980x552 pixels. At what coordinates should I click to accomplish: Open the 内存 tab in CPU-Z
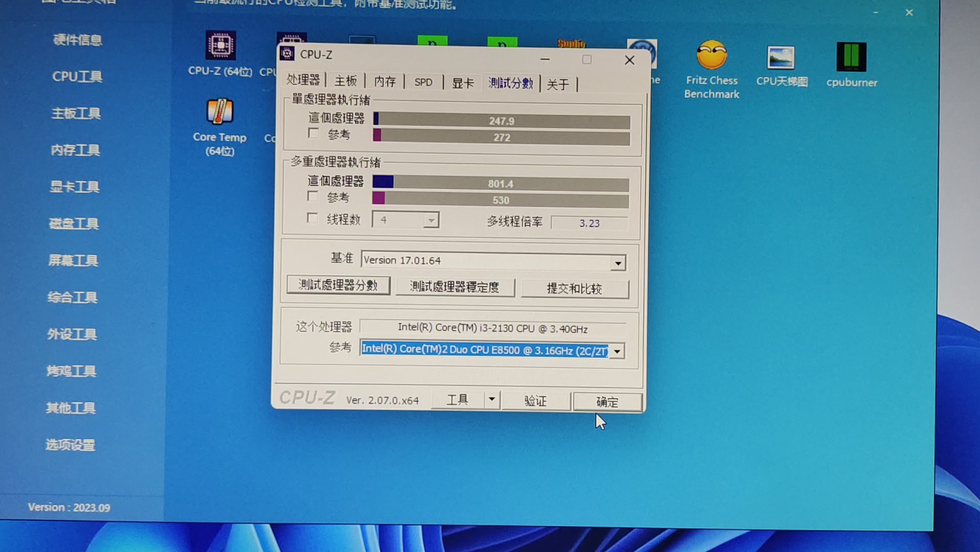pos(385,82)
